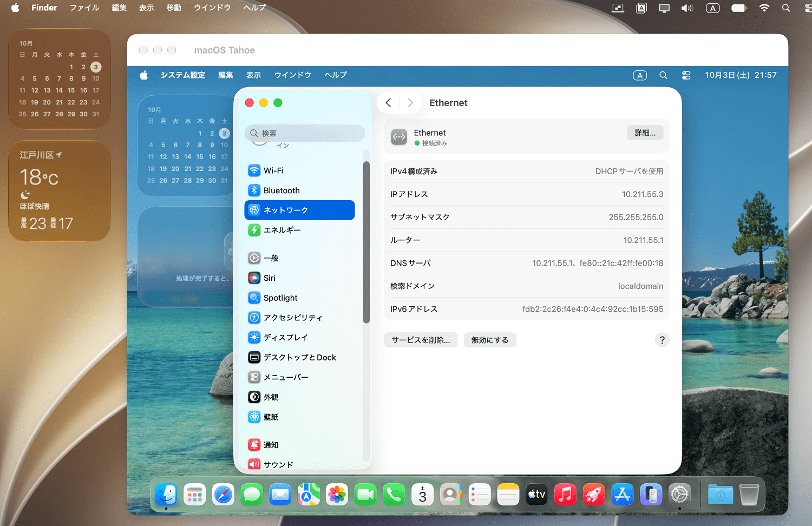Click the localdomain search domain value
The image size is (812, 526).
coord(640,286)
